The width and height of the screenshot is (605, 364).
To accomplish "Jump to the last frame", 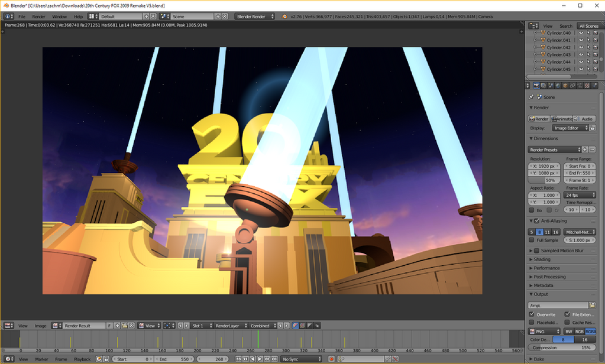I will click(274, 359).
